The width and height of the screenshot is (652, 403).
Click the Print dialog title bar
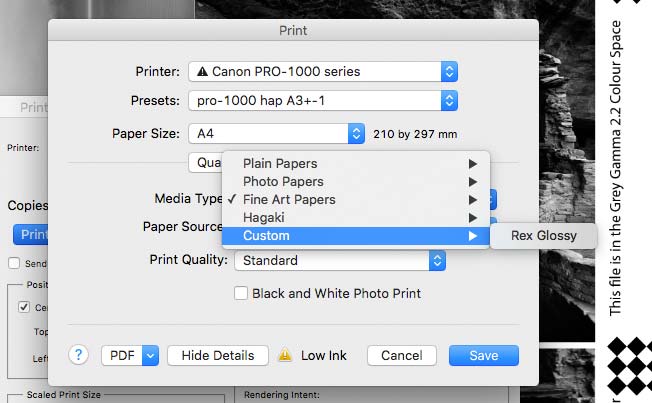293,30
